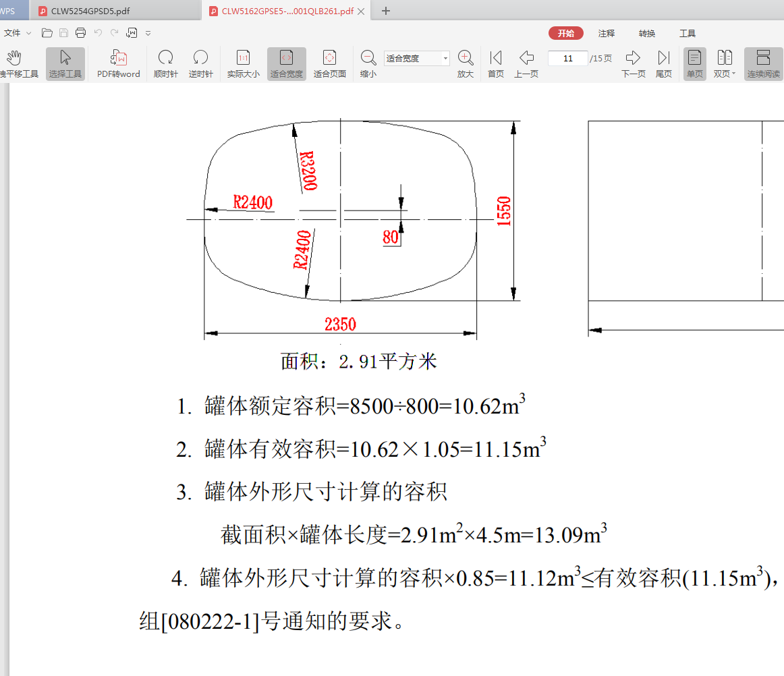Switch view to 实际大小 actual size

tap(242, 63)
